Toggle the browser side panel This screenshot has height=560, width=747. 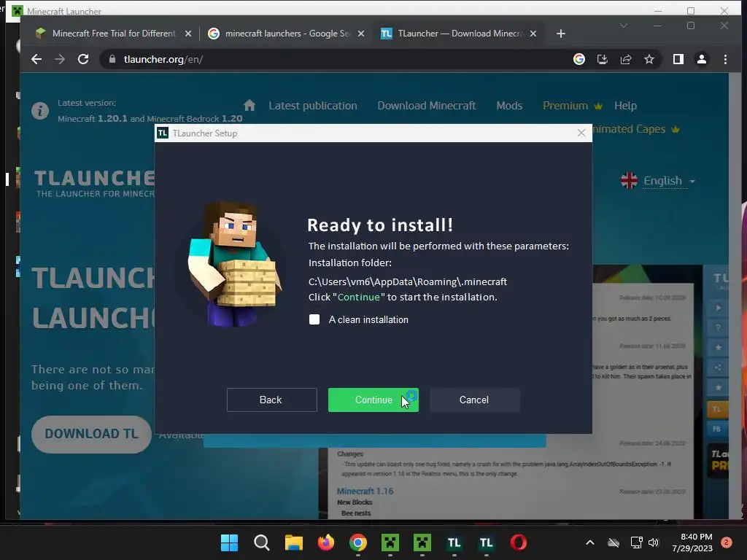pyautogui.click(x=678, y=59)
